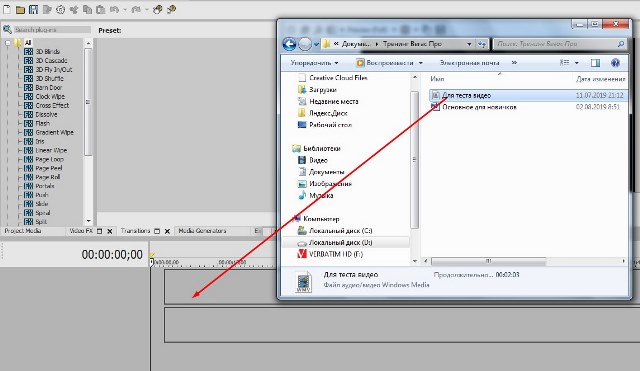
Task: Open the Media Generators tab
Action: point(202,231)
